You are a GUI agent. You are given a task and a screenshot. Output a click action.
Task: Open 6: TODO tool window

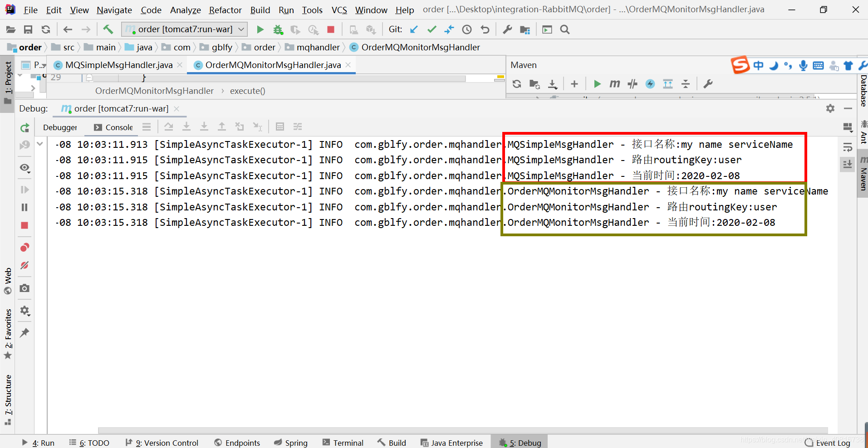pos(89,443)
